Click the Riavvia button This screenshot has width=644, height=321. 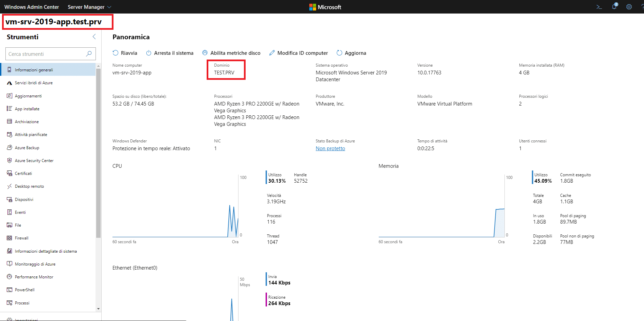(125, 53)
